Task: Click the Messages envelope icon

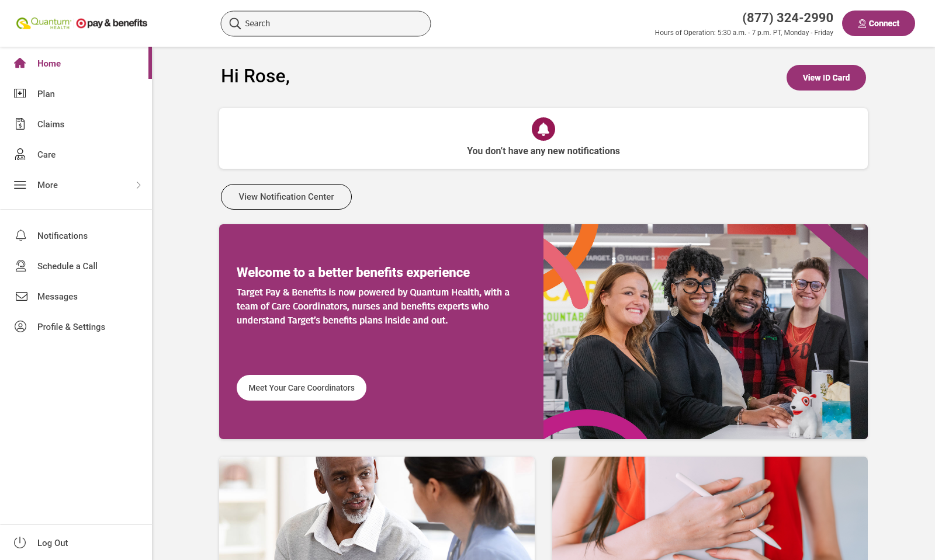Action: [22, 296]
